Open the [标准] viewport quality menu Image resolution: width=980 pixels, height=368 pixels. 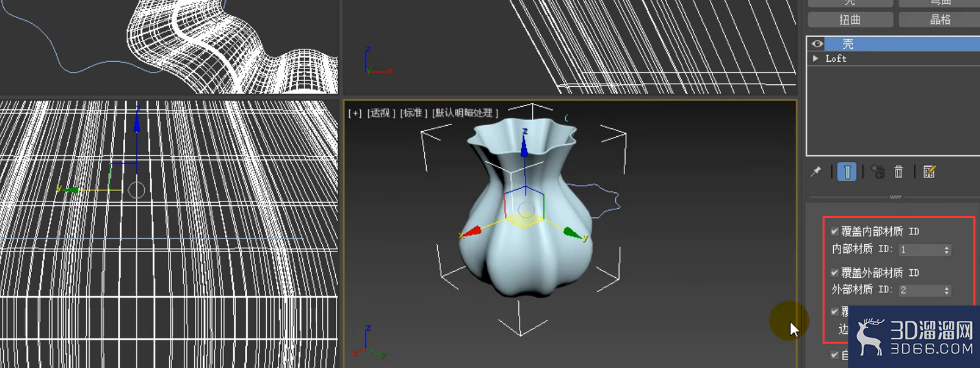click(413, 113)
